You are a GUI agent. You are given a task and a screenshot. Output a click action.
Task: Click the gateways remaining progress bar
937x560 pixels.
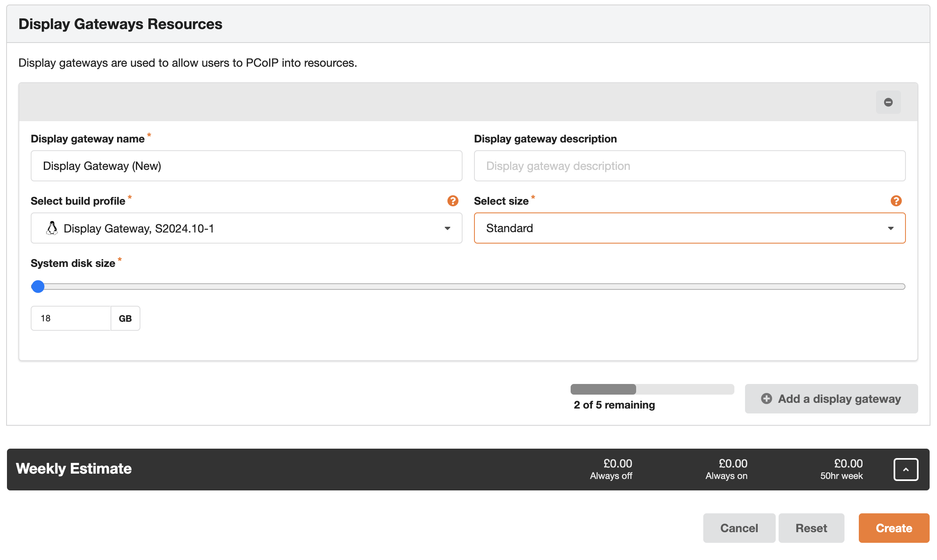[652, 389]
